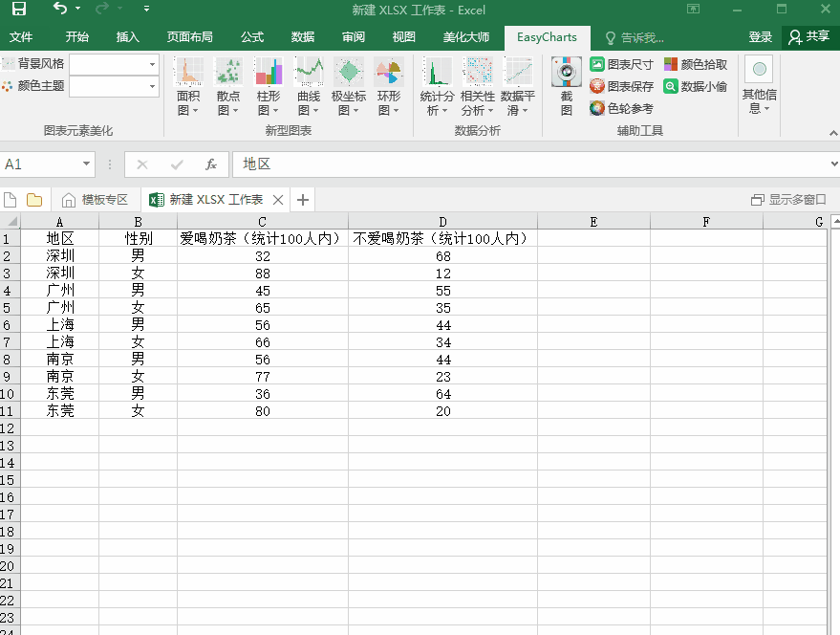
Task: Pick a color with 颜色拾取 color picker
Action: point(695,63)
